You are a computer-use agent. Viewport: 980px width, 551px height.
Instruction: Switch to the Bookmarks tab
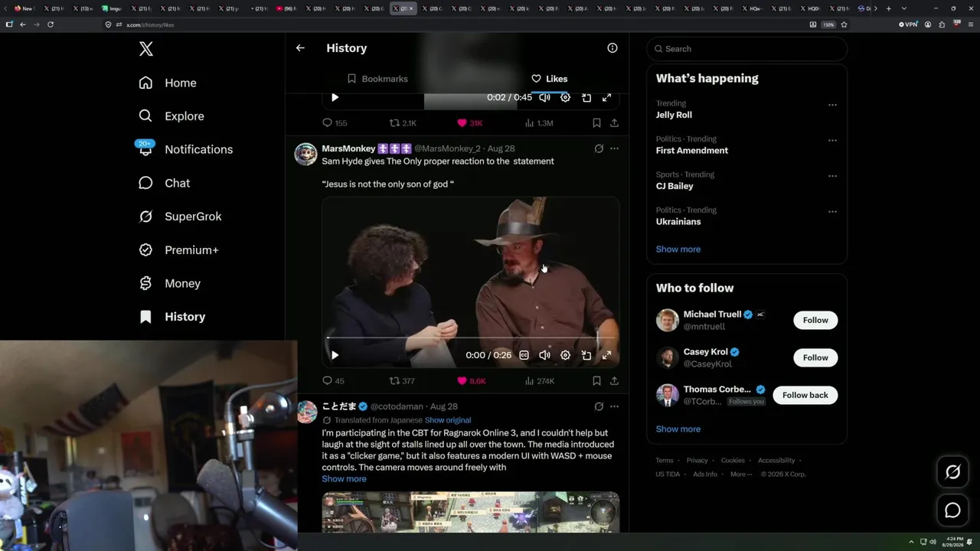click(377, 79)
